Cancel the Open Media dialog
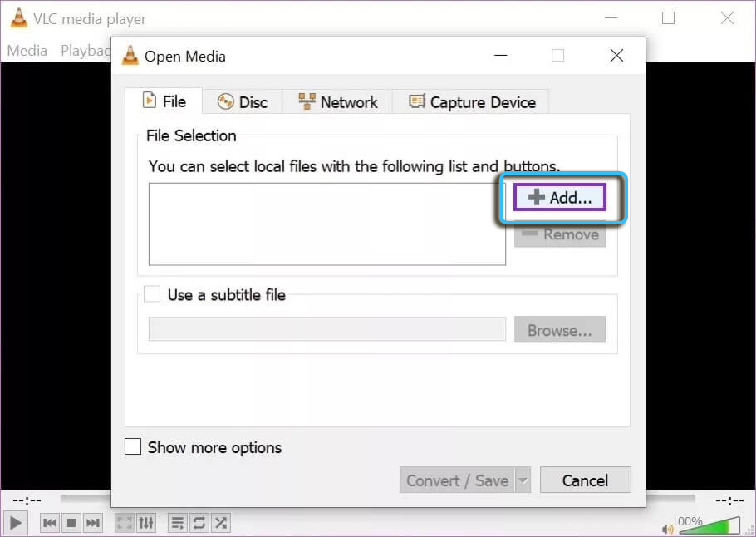Image resolution: width=756 pixels, height=537 pixels. pos(585,480)
